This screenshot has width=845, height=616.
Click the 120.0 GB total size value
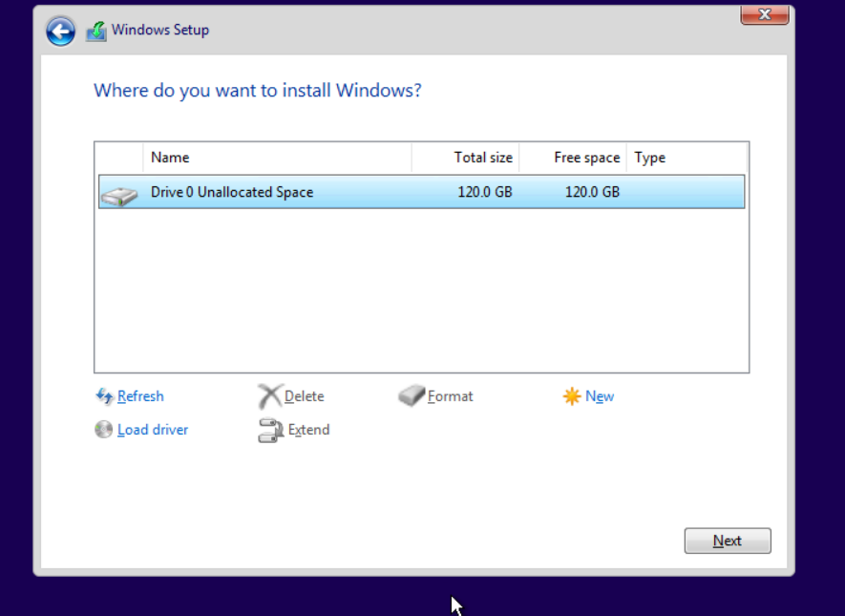pyautogui.click(x=484, y=192)
